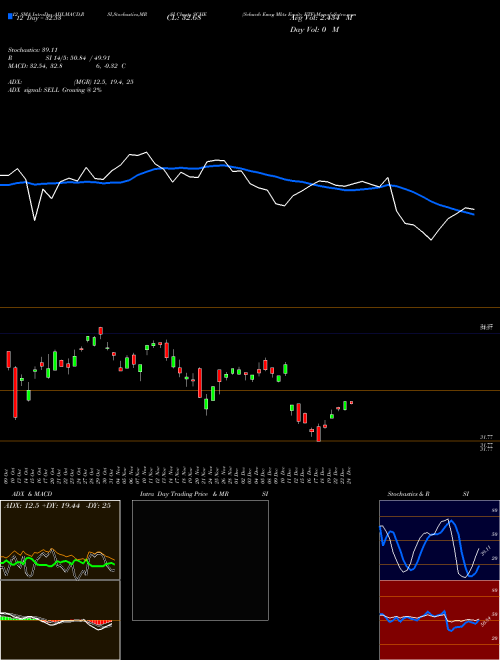Click the '39.11' Stochastics value label
This screenshot has width=500, height=660.
click(x=486, y=551)
